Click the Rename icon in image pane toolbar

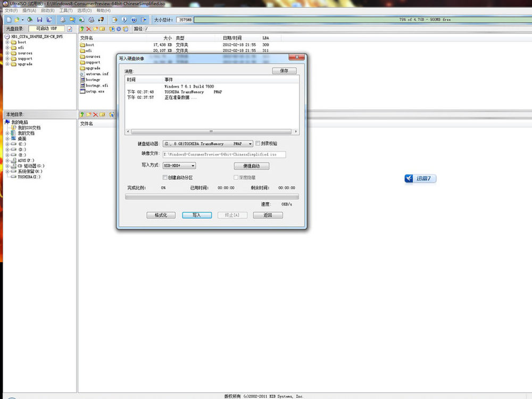pyautogui.click(x=102, y=29)
